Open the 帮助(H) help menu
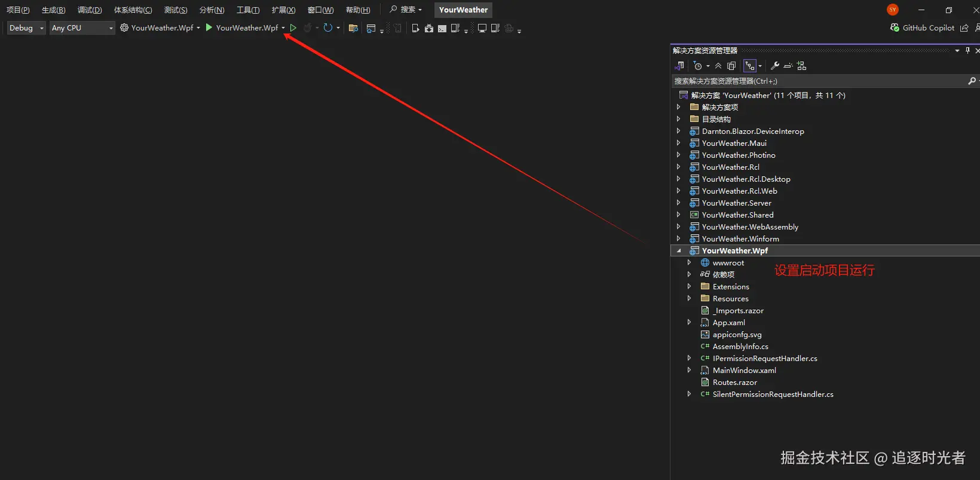This screenshot has width=980, height=480. click(358, 10)
